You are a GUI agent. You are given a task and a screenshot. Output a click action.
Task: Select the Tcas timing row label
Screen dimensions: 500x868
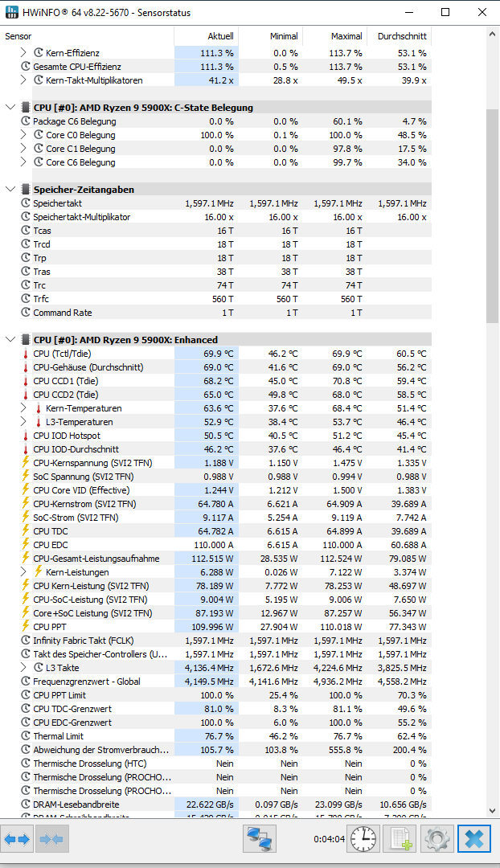(42, 231)
